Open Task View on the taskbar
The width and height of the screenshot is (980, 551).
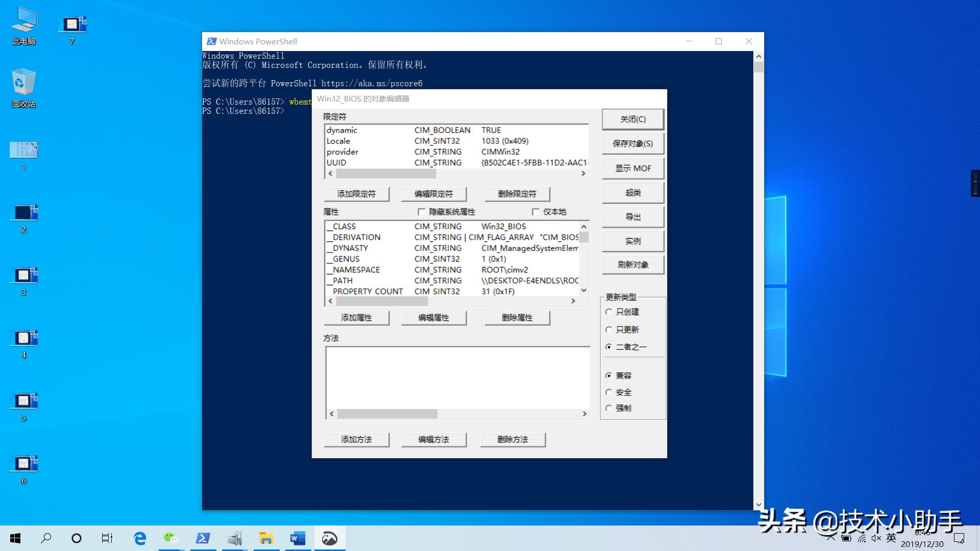[x=107, y=538]
